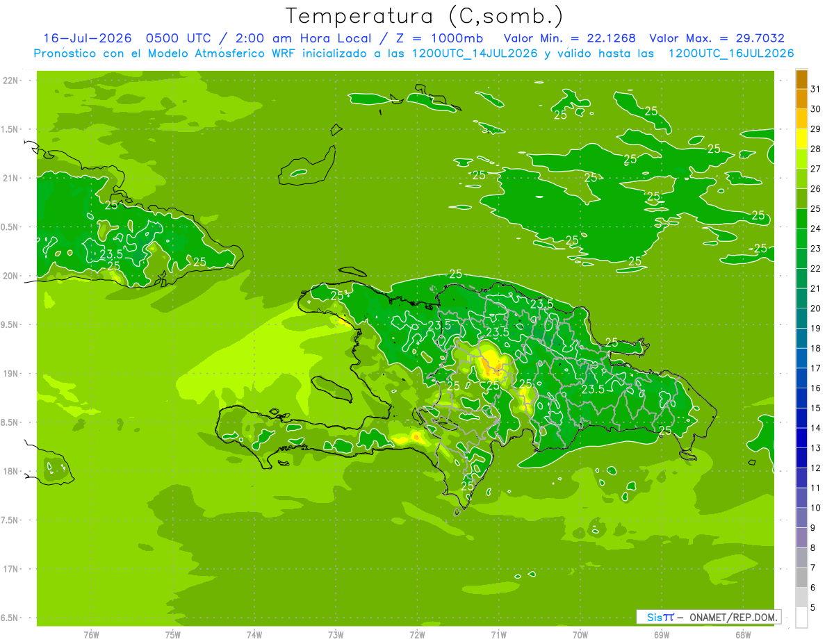Select the date text "16-Jul-2026"
Screen dimensions: 834x644
point(87,38)
